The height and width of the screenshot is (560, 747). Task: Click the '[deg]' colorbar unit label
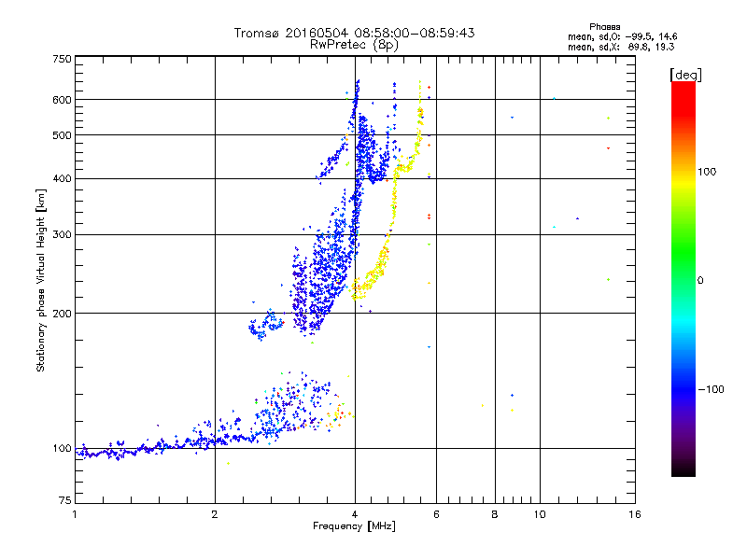point(685,75)
